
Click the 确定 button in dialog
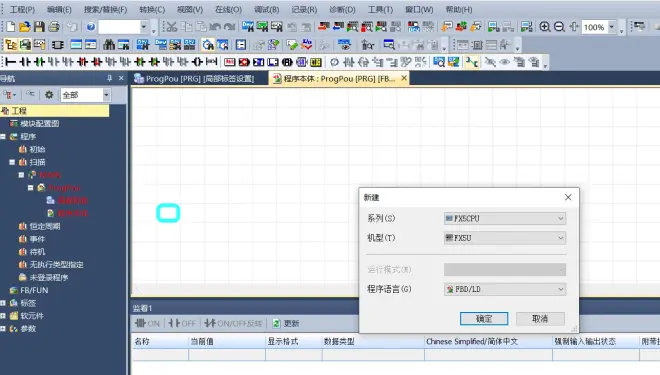484,319
